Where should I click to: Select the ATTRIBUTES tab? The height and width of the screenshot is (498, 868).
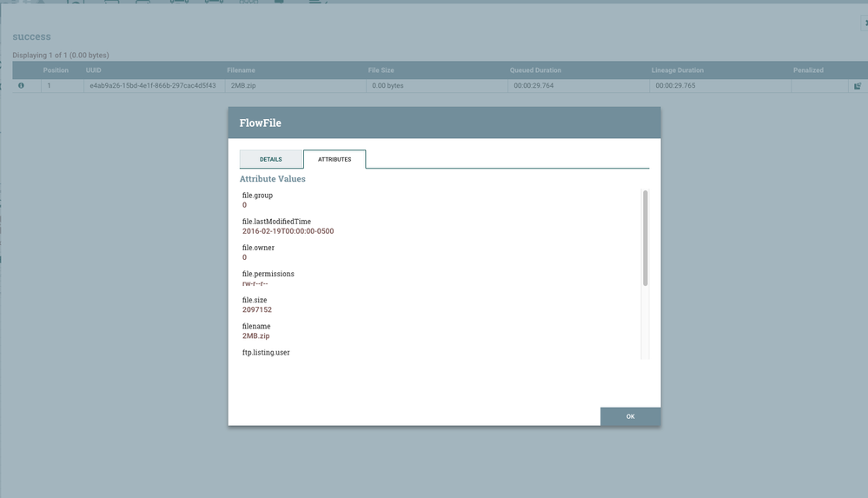335,159
